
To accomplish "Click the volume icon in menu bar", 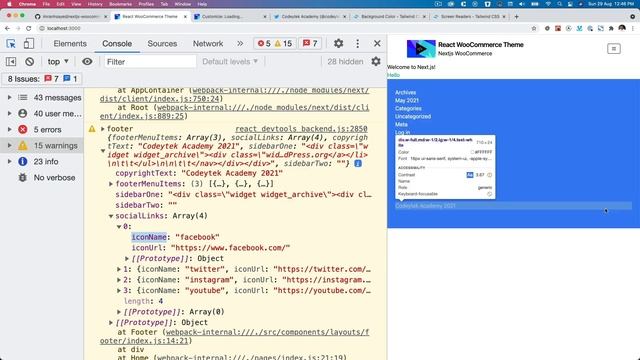I will (522, 4).
